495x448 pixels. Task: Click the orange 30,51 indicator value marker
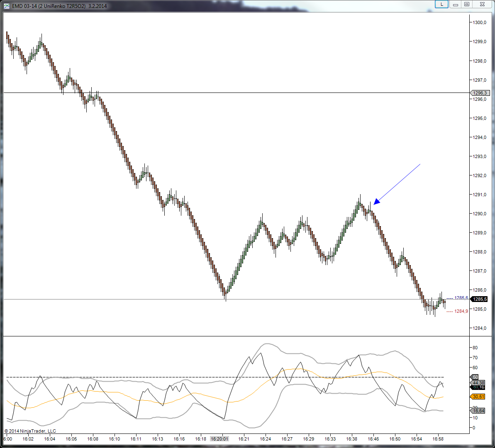[478, 397]
